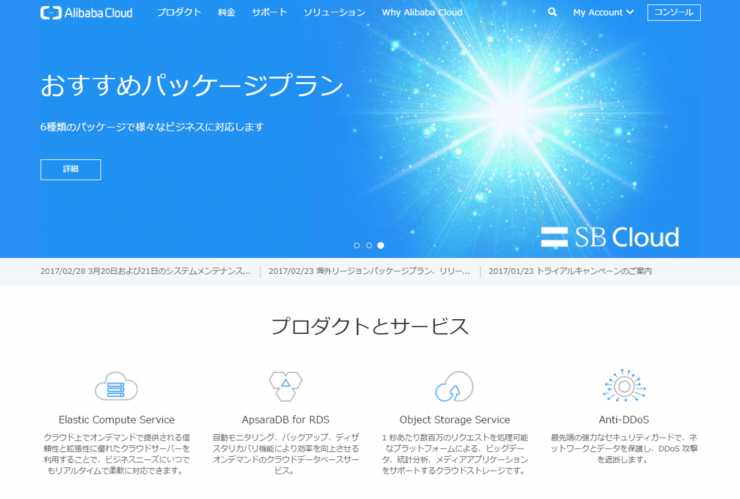The image size is (740, 499).
Task: Click the コンソール button
Action: point(673,12)
